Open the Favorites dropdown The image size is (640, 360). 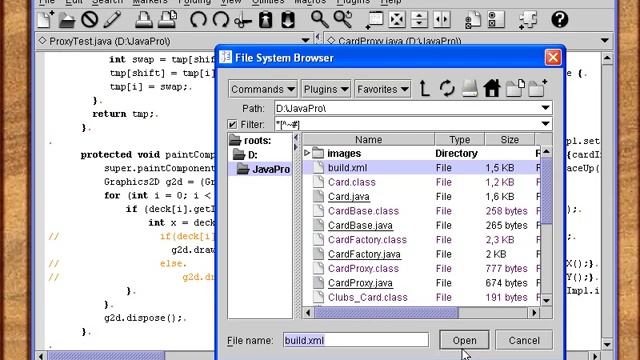click(382, 89)
